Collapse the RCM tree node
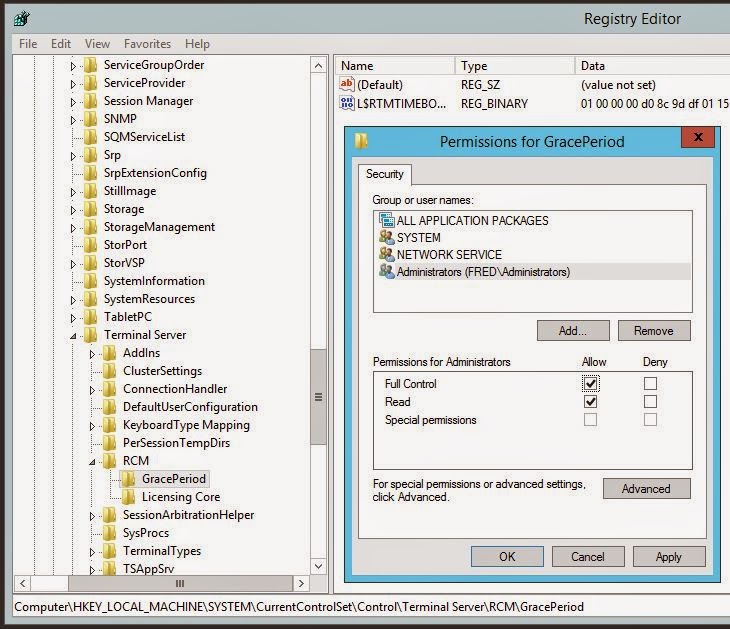Viewport: 730px width, 629px height. pyautogui.click(x=92, y=462)
